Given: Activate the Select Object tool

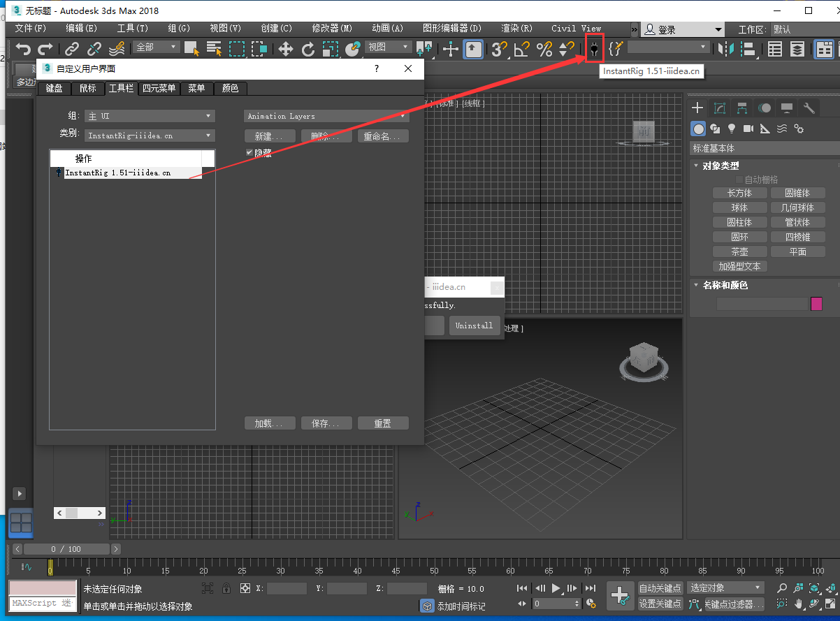Looking at the screenshot, I should pos(191,49).
